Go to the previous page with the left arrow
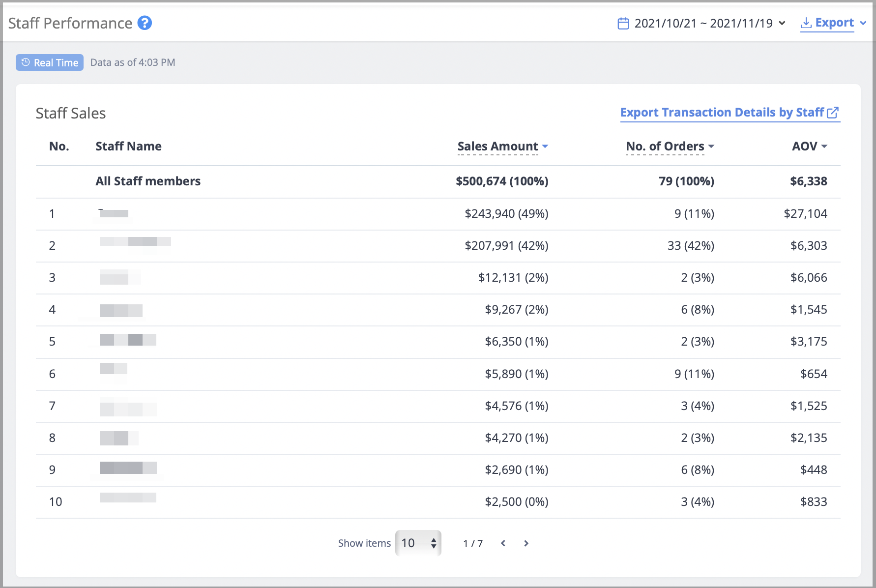 click(x=503, y=543)
